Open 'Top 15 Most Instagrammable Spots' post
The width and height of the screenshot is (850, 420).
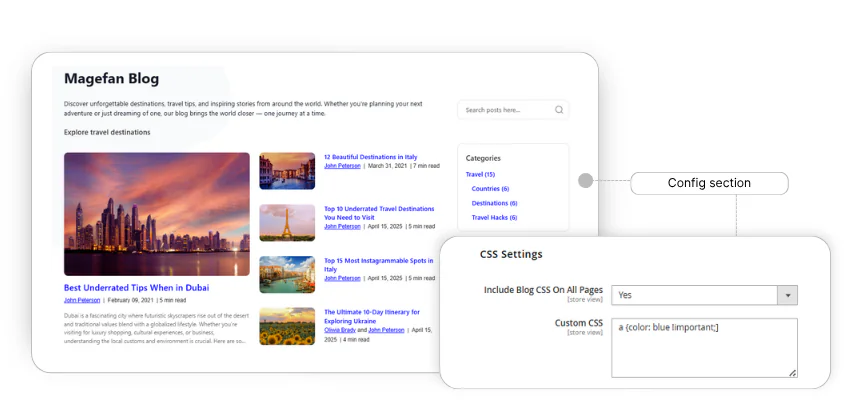point(378,265)
